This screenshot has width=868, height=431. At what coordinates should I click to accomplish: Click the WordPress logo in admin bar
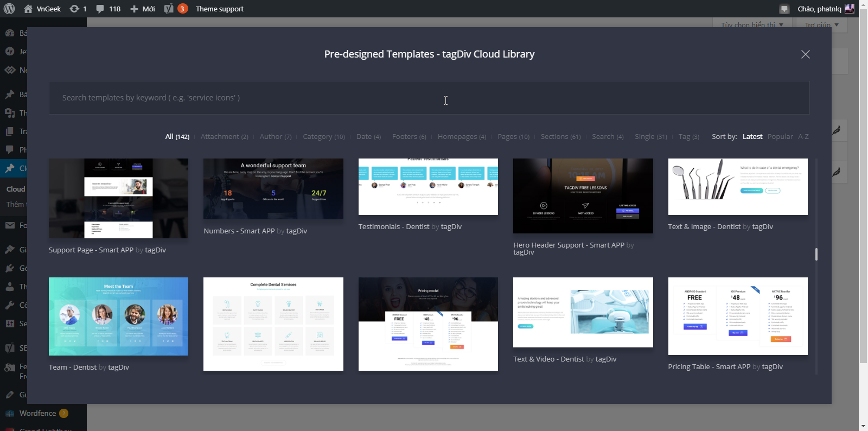(9, 9)
